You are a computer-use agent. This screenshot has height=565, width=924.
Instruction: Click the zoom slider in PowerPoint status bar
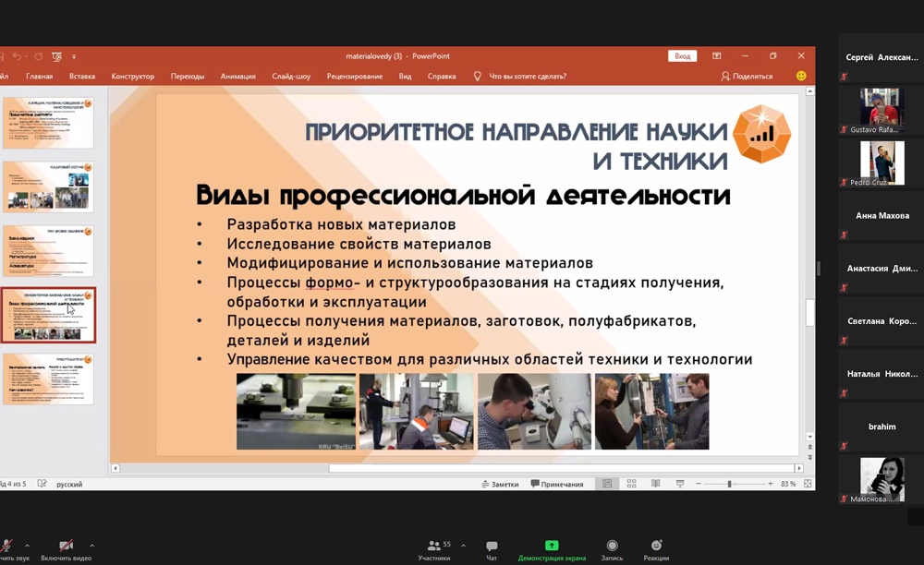pos(730,484)
